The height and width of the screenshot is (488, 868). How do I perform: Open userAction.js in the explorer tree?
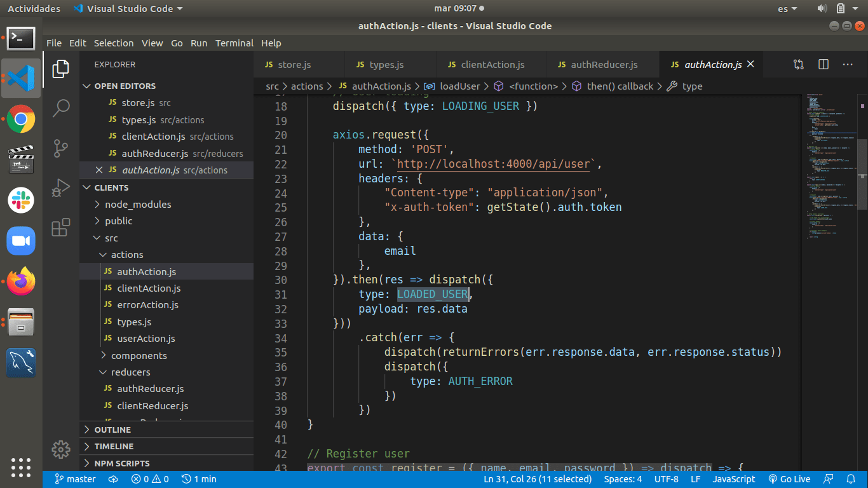point(146,339)
